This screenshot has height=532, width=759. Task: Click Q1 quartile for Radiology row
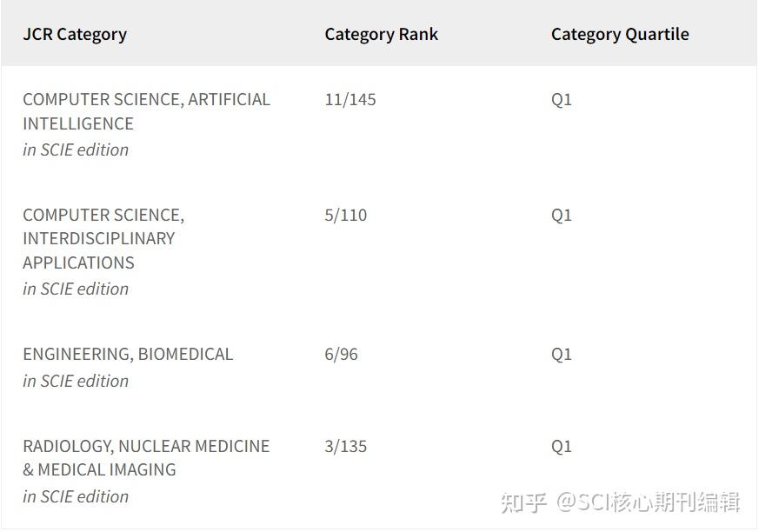[x=562, y=446]
